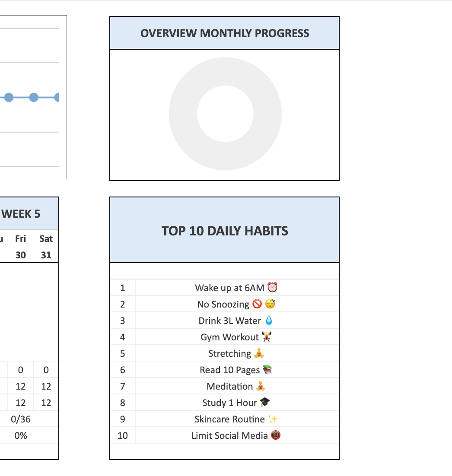Click the yoga pose emoji beside Stretching

click(258, 353)
